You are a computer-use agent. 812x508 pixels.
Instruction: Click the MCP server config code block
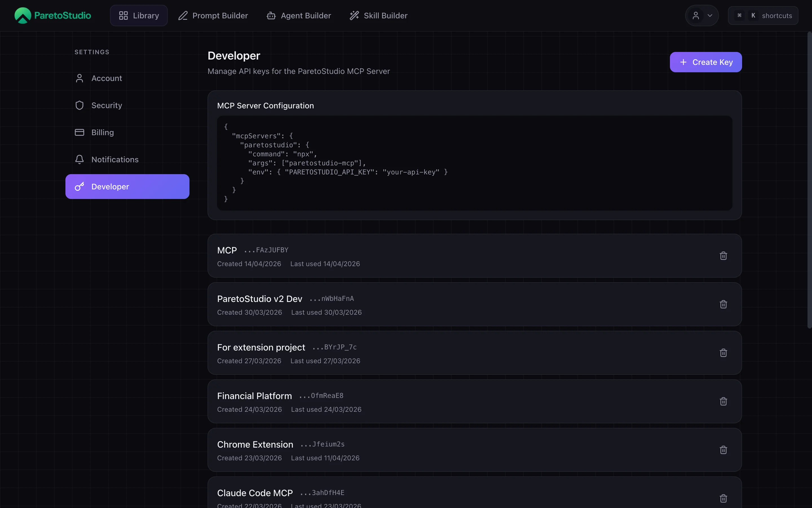click(x=475, y=163)
